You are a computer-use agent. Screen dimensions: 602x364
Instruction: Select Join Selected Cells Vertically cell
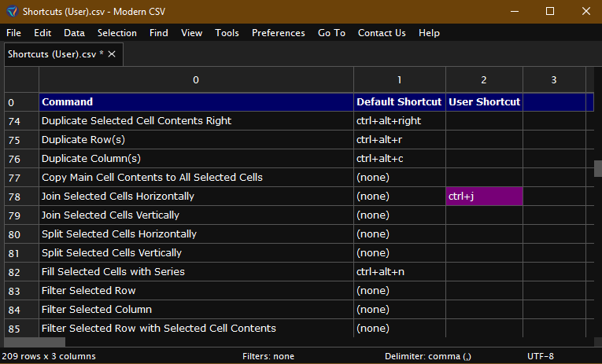coord(196,215)
